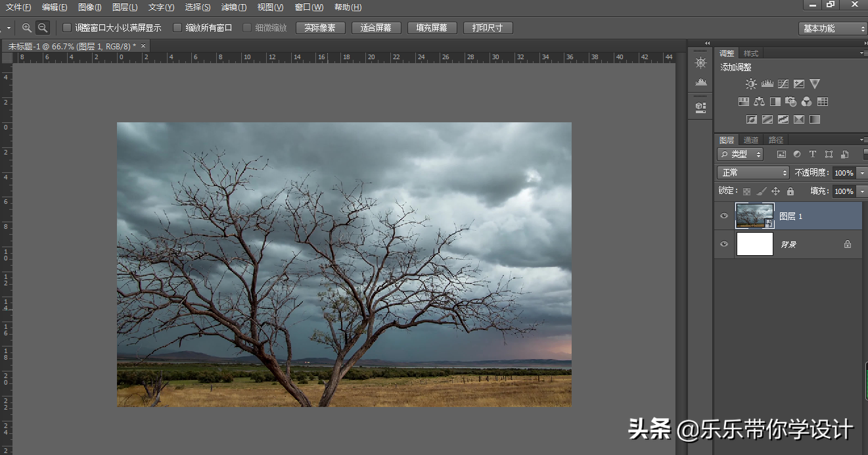Add an Exposure adjustment
Screen dimensions: 868x455
(x=799, y=84)
